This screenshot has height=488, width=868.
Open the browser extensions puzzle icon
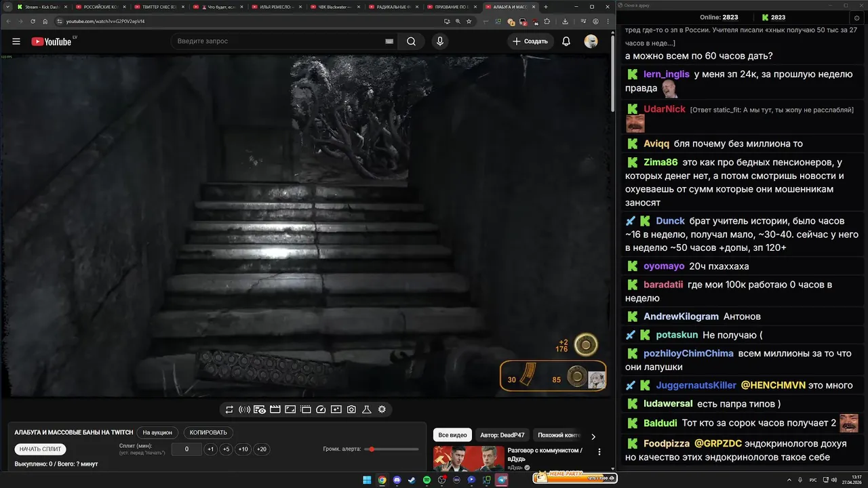[548, 21]
